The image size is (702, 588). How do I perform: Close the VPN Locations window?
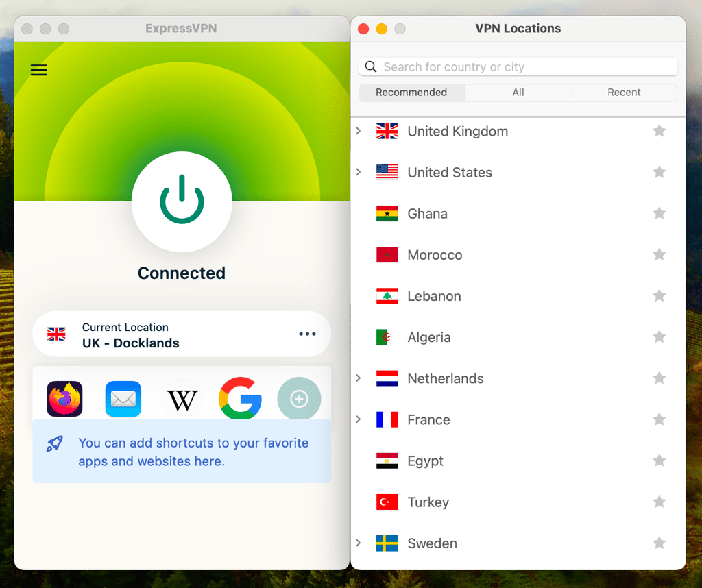point(363,29)
